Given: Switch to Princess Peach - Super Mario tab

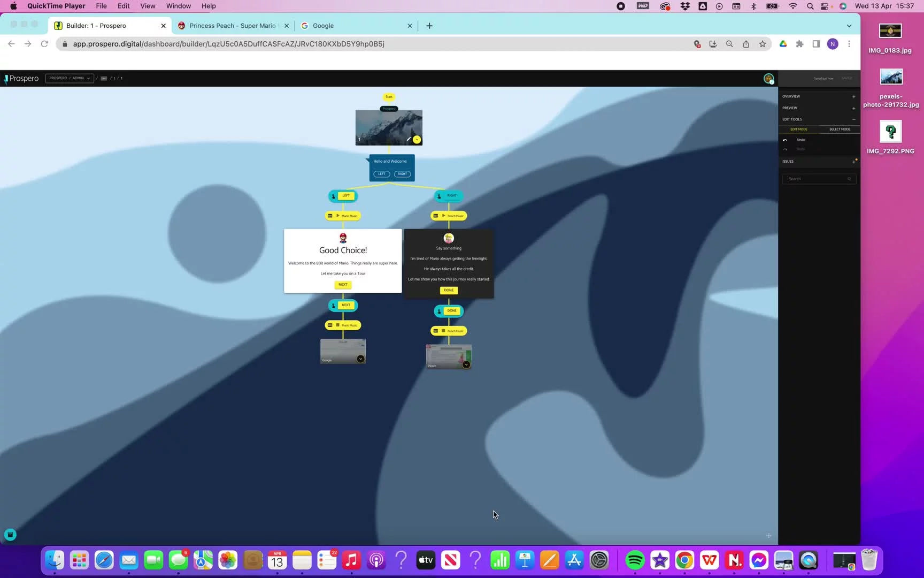Looking at the screenshot, I should pyautogui.click(x=233, y=26).
